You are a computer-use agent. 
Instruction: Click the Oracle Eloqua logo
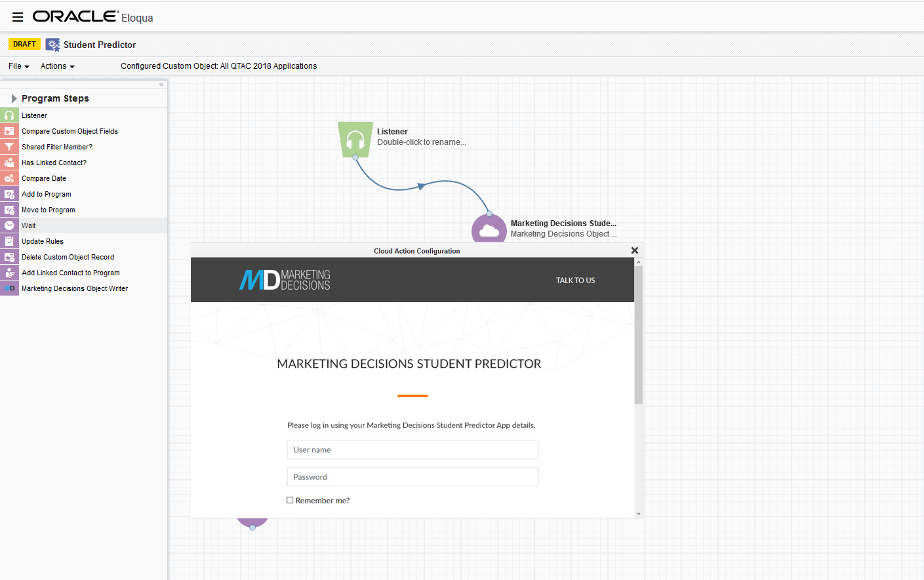(92, 17)
